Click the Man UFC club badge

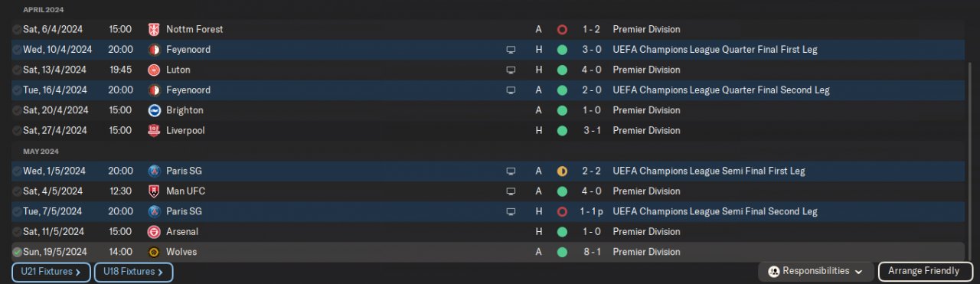pyautogui.click(x=154, y=191)
